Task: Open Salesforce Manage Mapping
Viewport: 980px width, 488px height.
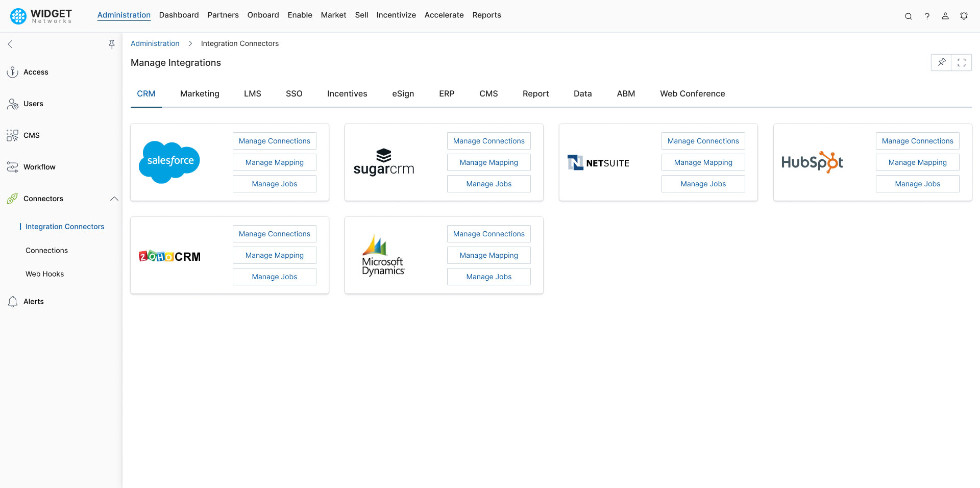Action: (275, 162)
